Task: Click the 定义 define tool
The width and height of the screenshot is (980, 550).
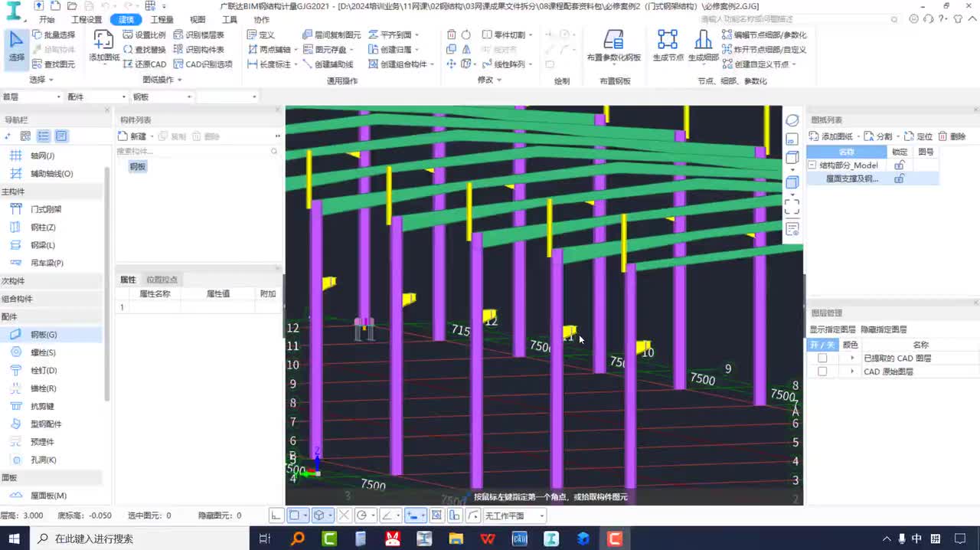Action: pyautogui.click(x=261, y=34)
